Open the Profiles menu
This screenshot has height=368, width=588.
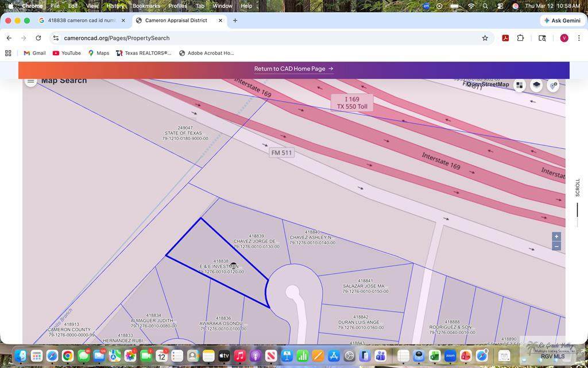click(178, 6)
